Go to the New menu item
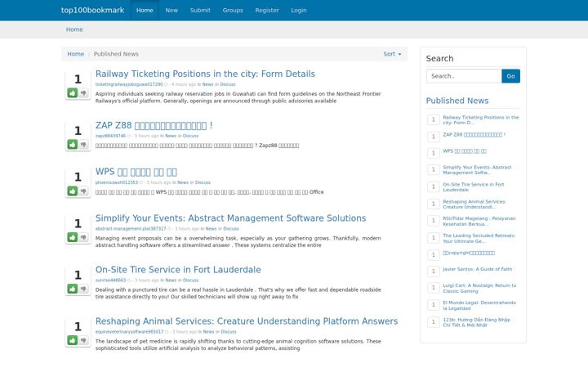The image size is (588, 368). pos(171,10)
